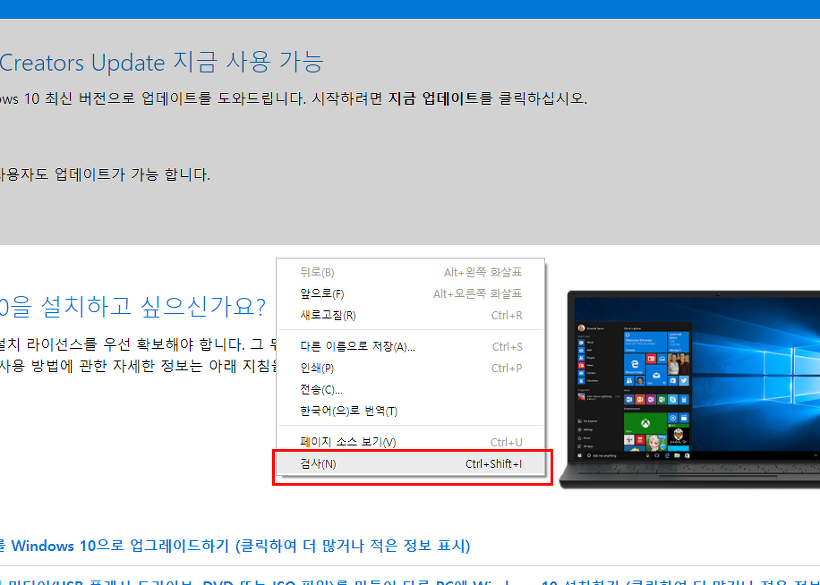Select 앞으로(F) context menu entry

pos(411,294)
